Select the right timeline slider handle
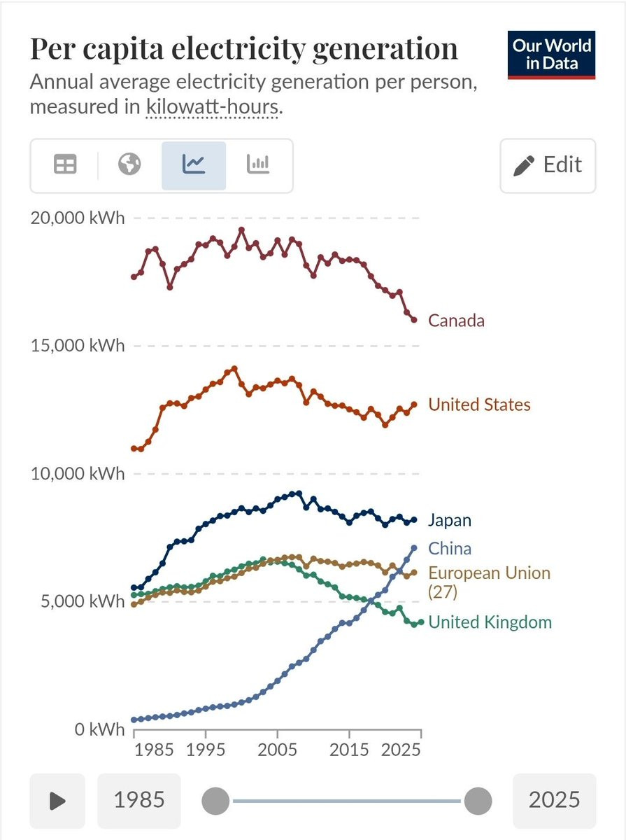The height and width of the screenshot is (840, 626). click(478, 801)
